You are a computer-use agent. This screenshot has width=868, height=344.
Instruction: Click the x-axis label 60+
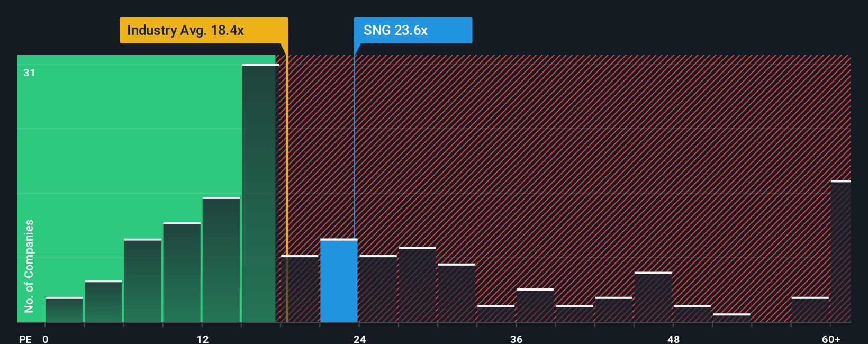click(831, 339)
